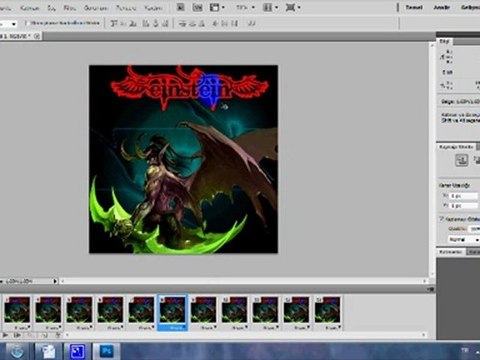Click the TR language indicator in tray
Screen dimensions: 480x360
(464, 350)
